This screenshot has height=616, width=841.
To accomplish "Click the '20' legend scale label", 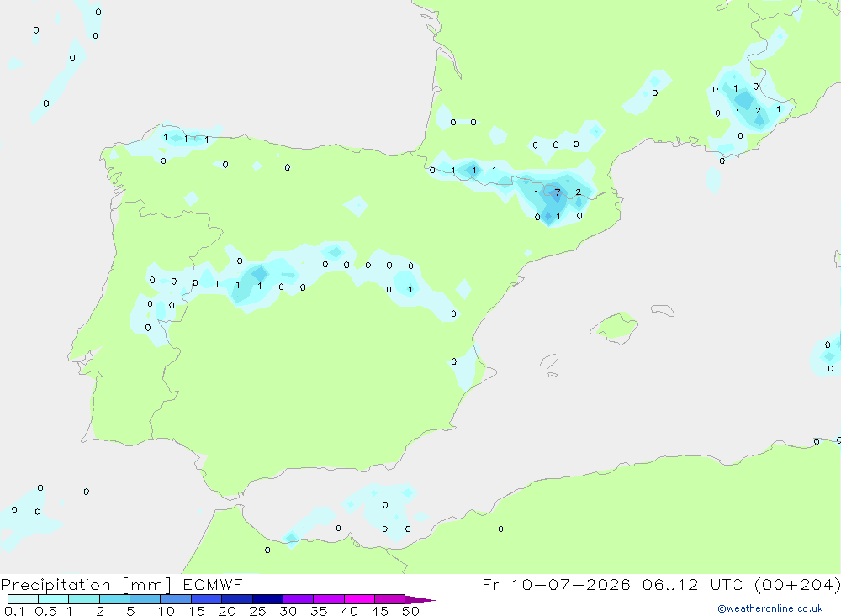I will click(x=227, y=611).
